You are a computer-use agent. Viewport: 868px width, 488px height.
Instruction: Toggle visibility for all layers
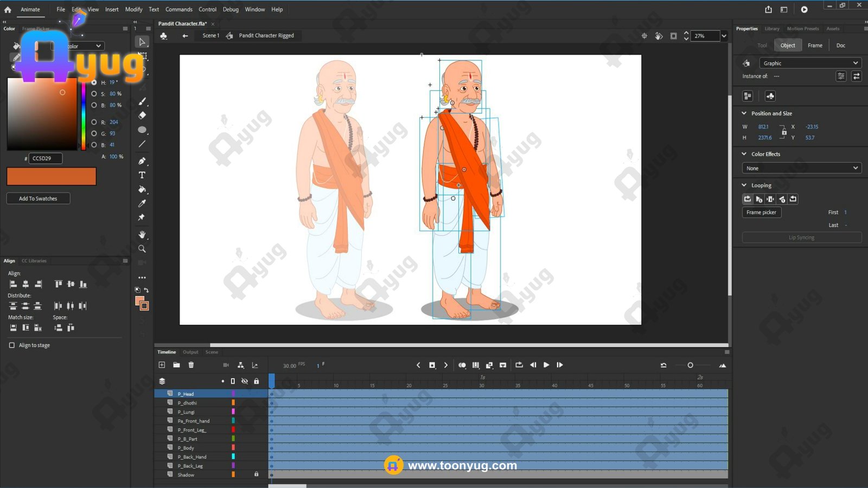(x=245, y=381)
